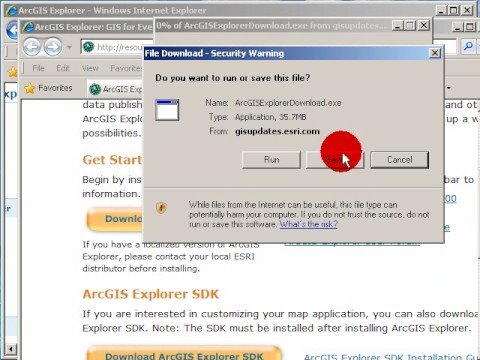
Task: Click the address bar page globe icon
Action: pyautogui.click(x=88, y=47)
